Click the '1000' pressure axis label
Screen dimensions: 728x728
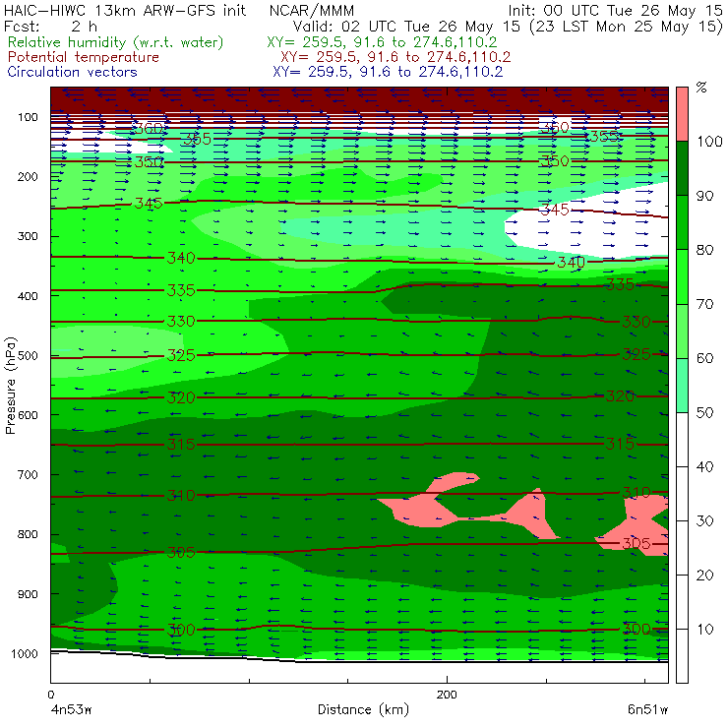[25, 653]
